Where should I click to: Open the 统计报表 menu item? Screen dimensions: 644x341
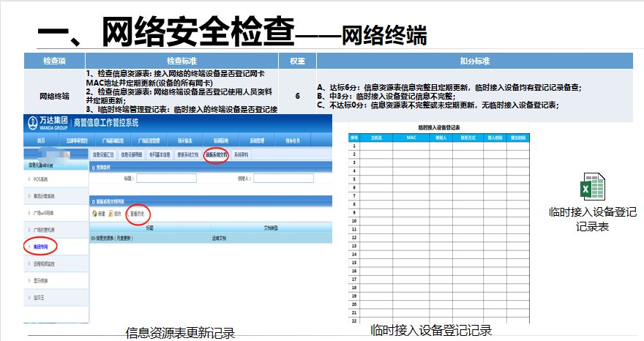[185, 140]
